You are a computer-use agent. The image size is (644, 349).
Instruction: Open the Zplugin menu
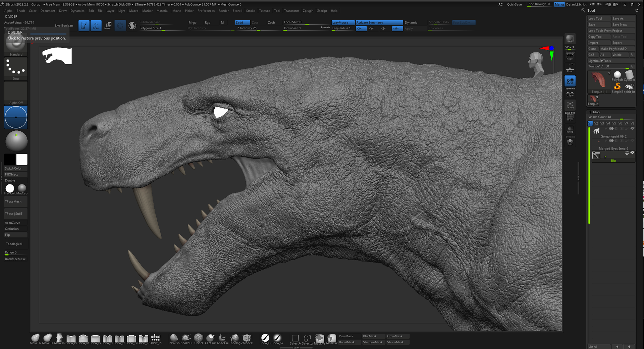[x=308, y=11]
